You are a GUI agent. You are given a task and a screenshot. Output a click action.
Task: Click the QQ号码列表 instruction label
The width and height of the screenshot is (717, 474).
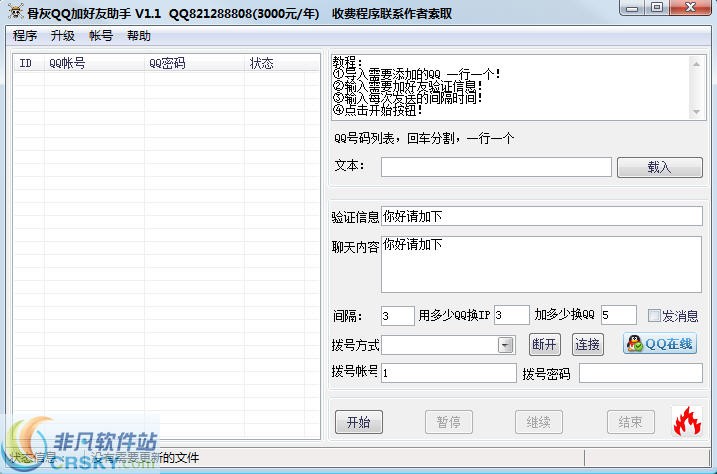coord(424,138)
